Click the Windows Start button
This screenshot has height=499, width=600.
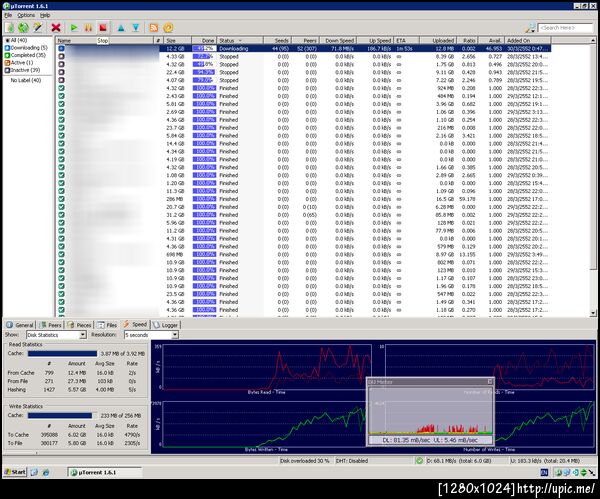(x=15, y=472)
